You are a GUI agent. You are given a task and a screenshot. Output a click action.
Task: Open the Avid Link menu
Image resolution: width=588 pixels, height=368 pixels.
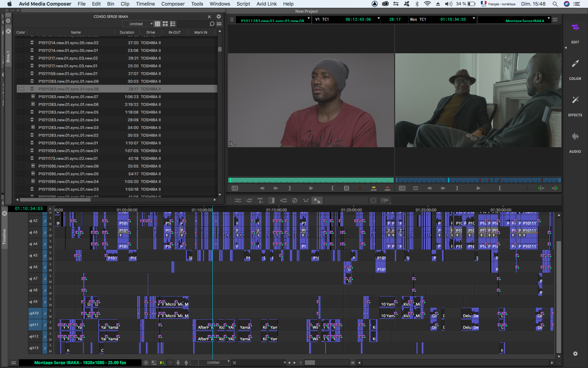pos(266,4)
